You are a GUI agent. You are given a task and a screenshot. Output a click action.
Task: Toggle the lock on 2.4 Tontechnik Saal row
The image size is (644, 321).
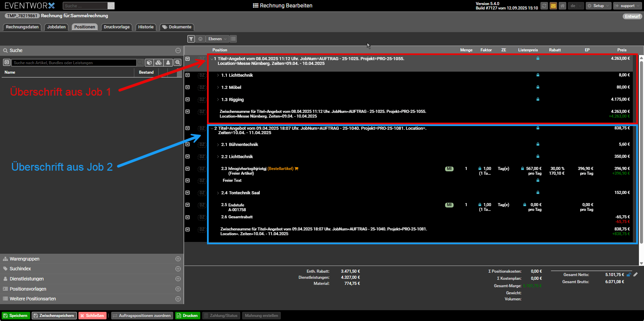[x=538, y=193]
